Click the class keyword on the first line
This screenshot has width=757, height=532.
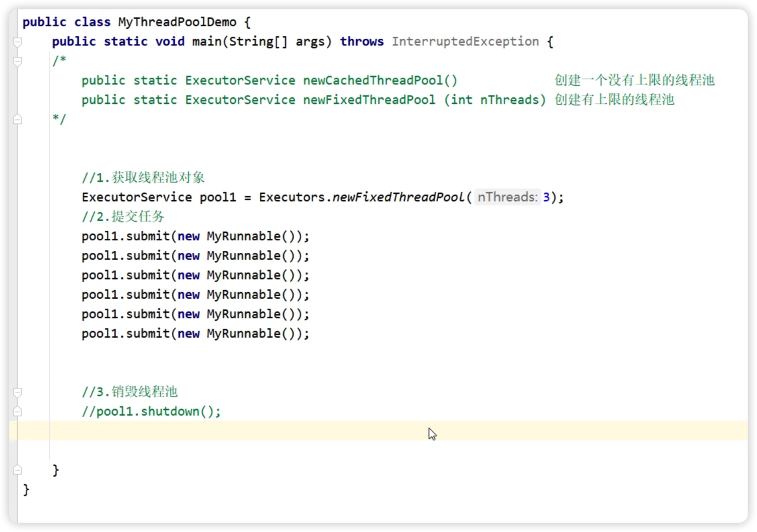click(92, 22)
